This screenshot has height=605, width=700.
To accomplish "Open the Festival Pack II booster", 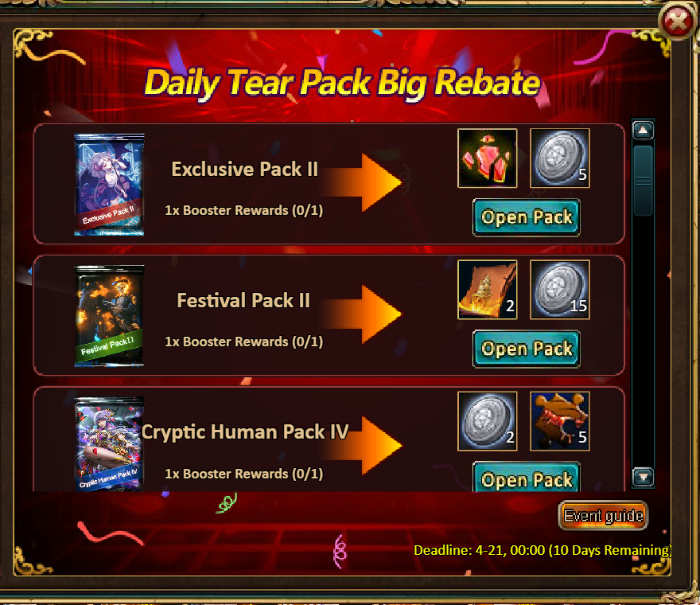I will pos(527,349).
